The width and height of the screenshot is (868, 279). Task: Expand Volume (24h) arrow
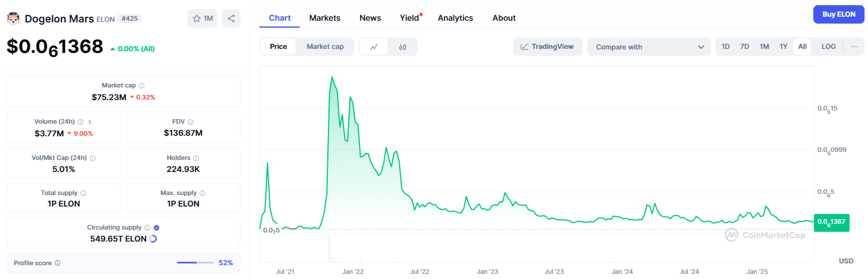(90, 122)
